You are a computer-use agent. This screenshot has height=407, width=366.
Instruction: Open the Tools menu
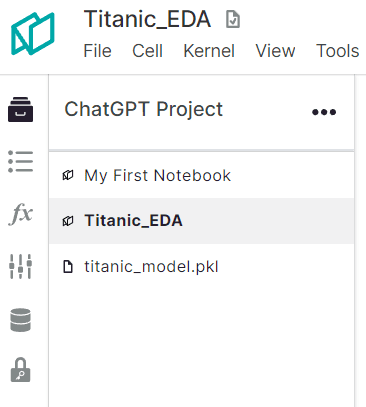pyautogui.click(x=337, y=51)
